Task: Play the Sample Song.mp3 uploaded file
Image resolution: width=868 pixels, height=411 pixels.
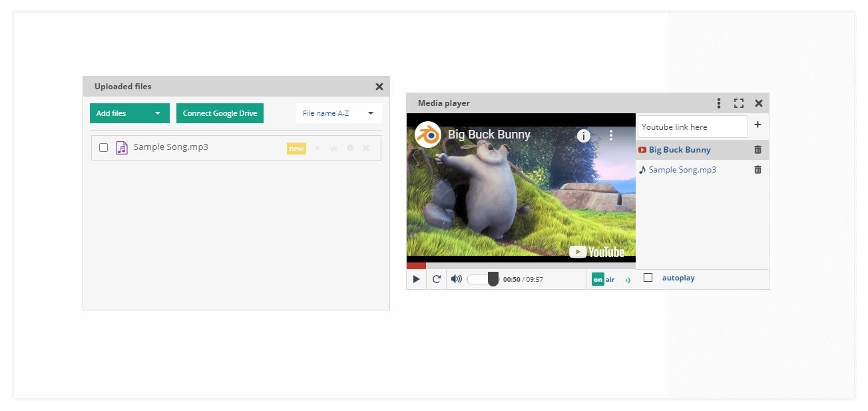Action: (318, 148)
